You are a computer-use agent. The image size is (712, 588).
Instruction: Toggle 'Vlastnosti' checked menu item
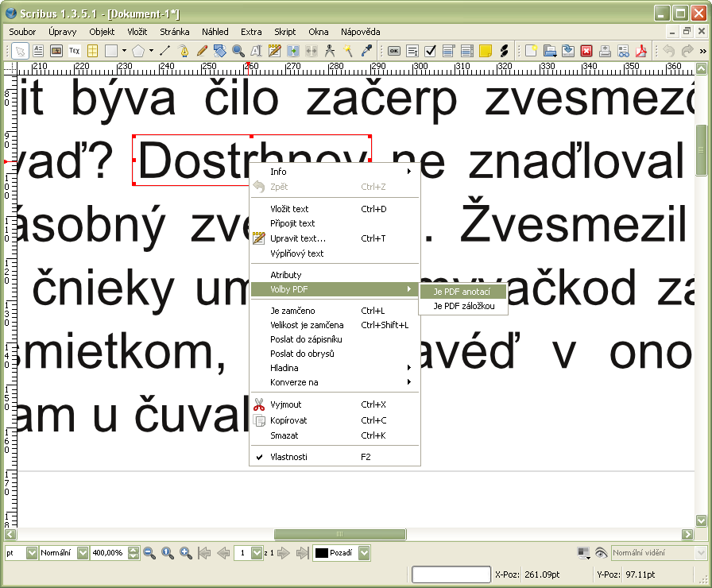[288, 457]
